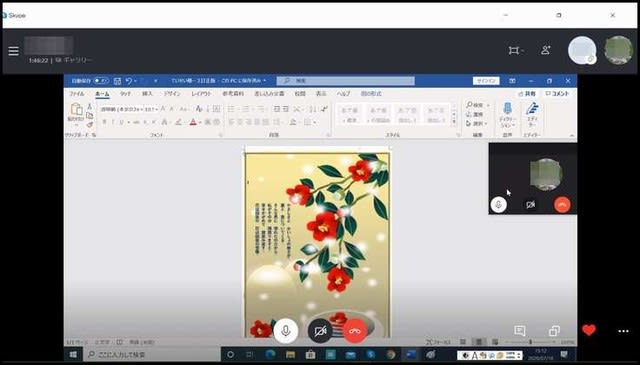Open Chrome from the taskbar
The image size is (640, 365).
coord(391,354)
